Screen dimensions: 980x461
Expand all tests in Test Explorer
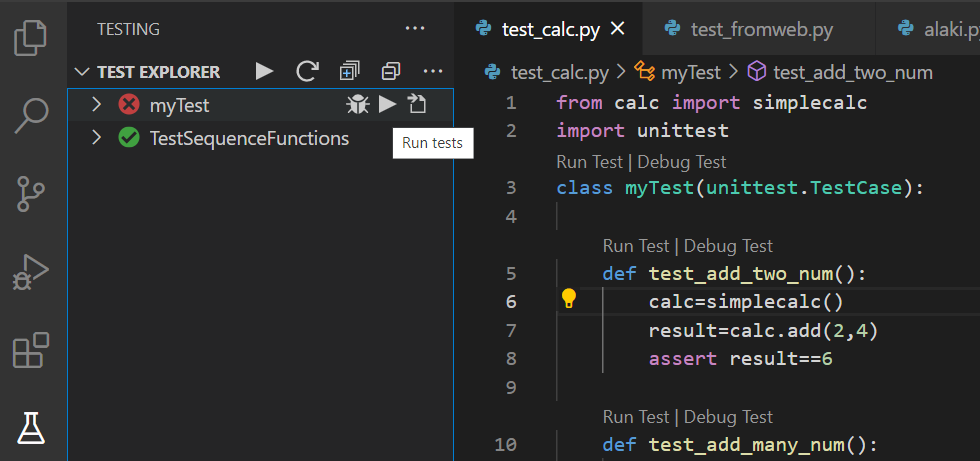tap(349, 71)
